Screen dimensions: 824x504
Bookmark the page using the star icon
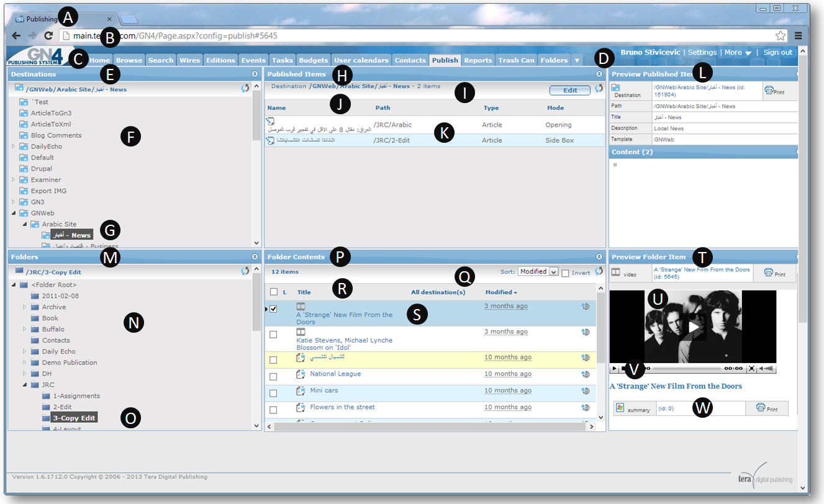(781, 36)
